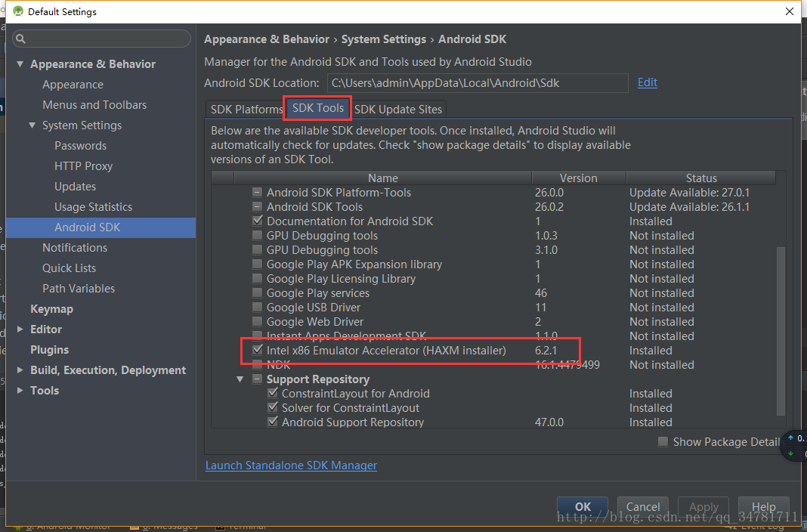Screen dimensions: 807x532
Task: Toggle the Android SDK Platform-Tools checkbox
Action: 257,193
